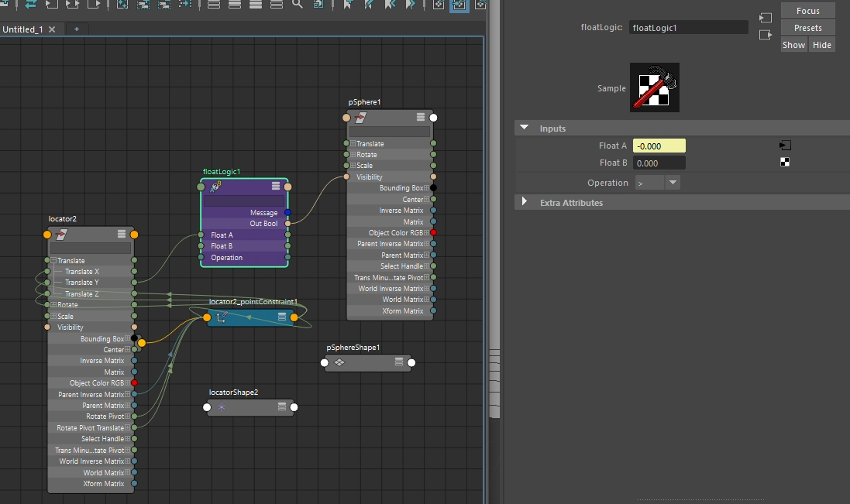Image resolution: width=850 pixels, height=504 pixels.
Task: Click the Float A input connection icon
Action: tap(785, 145)
